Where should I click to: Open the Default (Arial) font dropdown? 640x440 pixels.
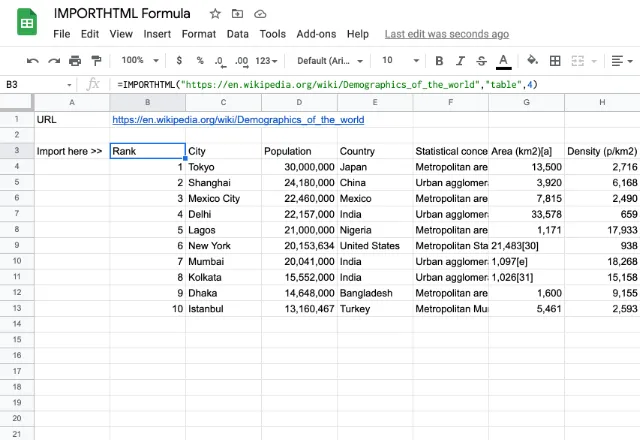(x=330, y=61)
